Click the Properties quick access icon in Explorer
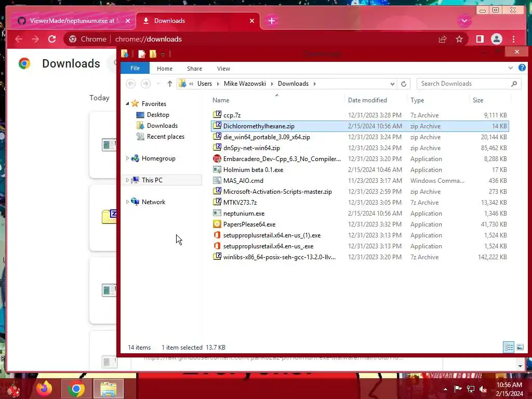The width and height of the screenshot is (532, 399). (x=142, y=54)
